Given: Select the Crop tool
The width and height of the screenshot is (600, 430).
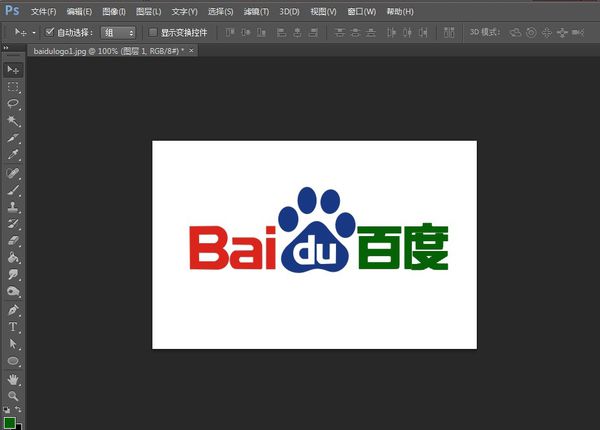Looking at the screenshot, I should coord(13,138).
